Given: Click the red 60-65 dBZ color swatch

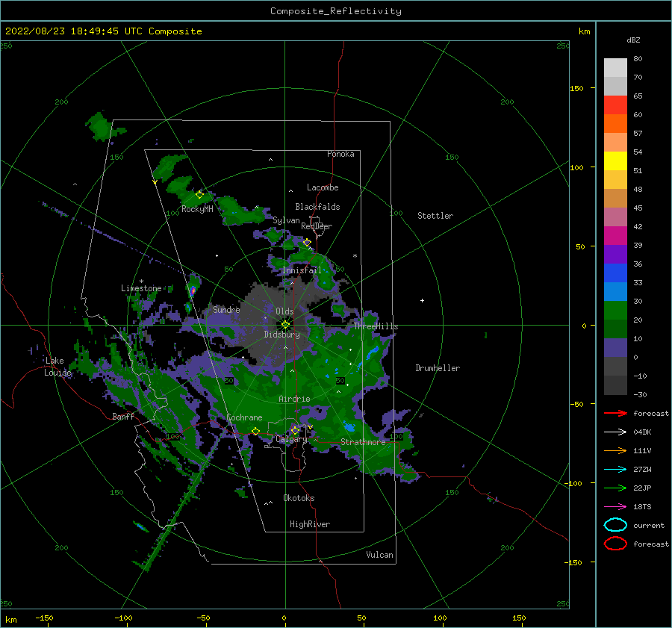Looking at the screenshot, I should tap(615, 105).
